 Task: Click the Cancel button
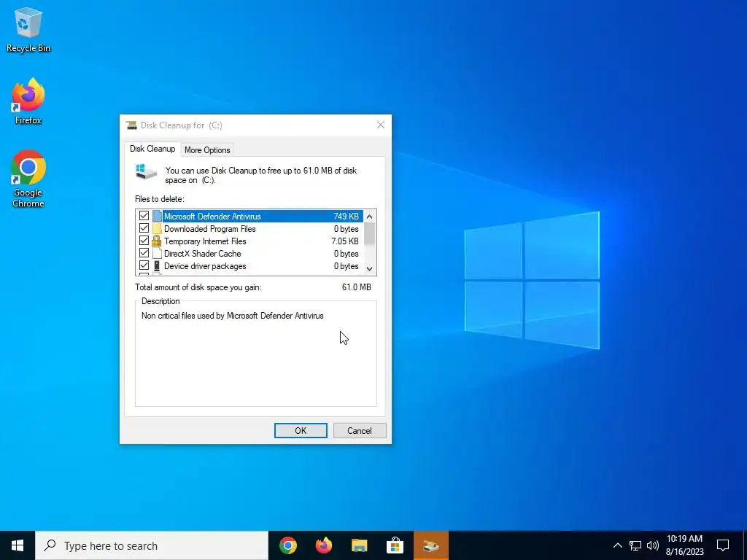pyautogui.click(x=360, y=430)
